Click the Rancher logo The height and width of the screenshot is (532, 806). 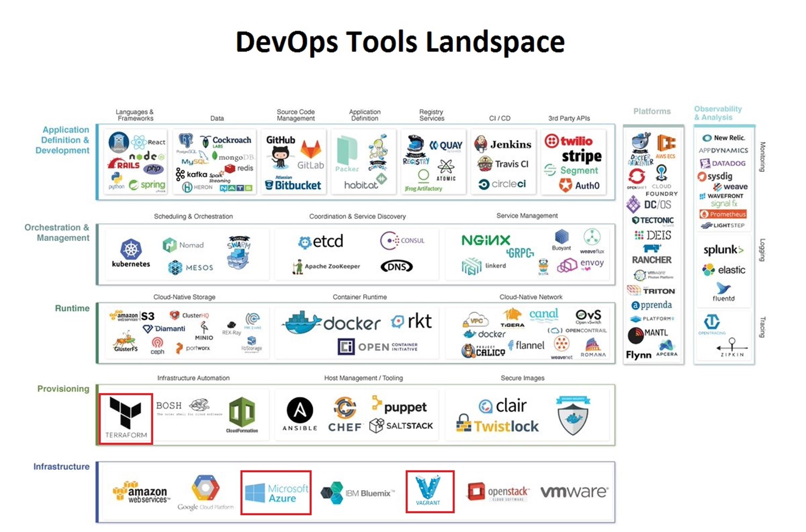(x=652, y=255)
